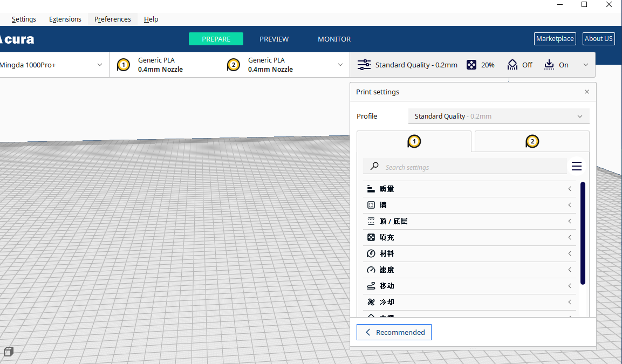Image resolution: width=622 pixels, height=364 pixels.
Task: Select the 材料 (Material) settings icon
Action: pyautogui.click(x=370, y=253)
